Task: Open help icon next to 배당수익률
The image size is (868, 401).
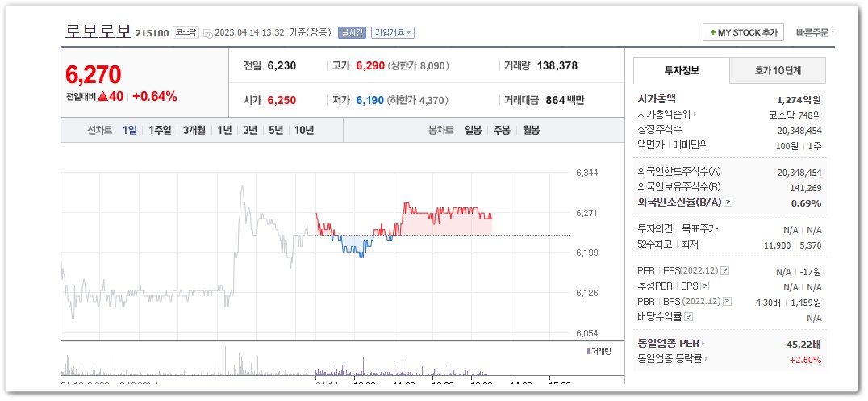Action: point(689,317)
